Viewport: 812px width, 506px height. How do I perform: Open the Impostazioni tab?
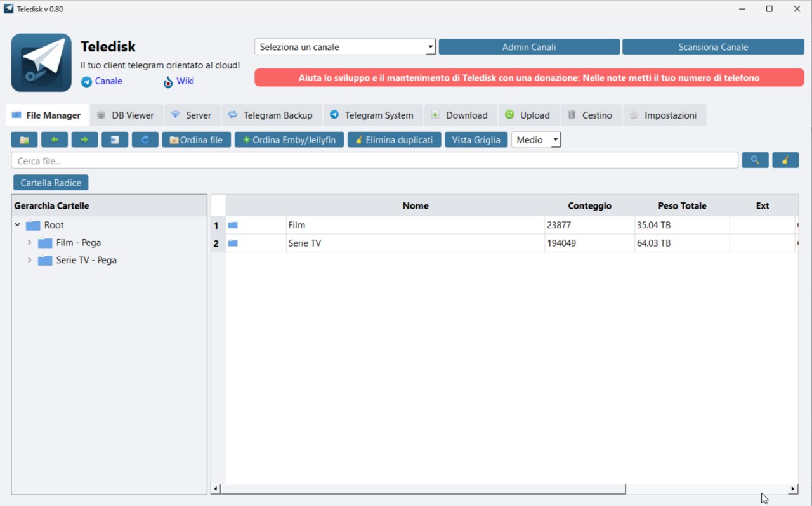pos(664,115)
